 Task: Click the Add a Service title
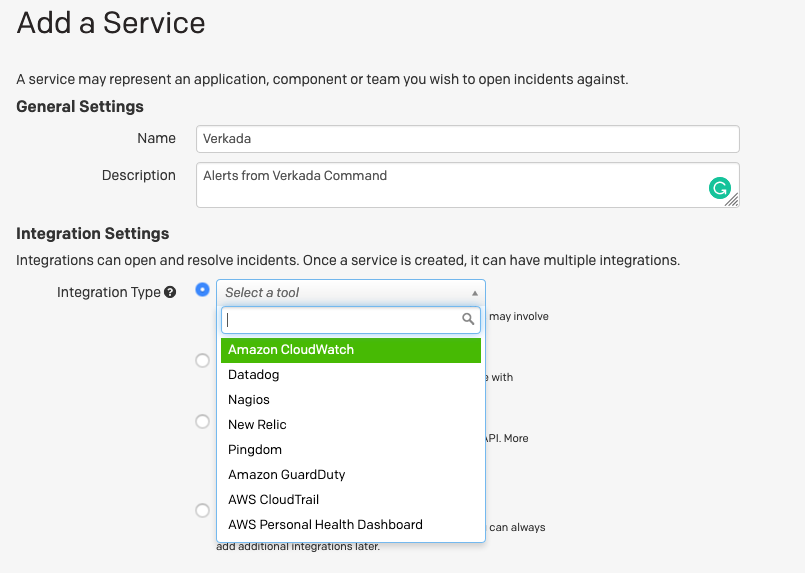click(x=111, y=23)
